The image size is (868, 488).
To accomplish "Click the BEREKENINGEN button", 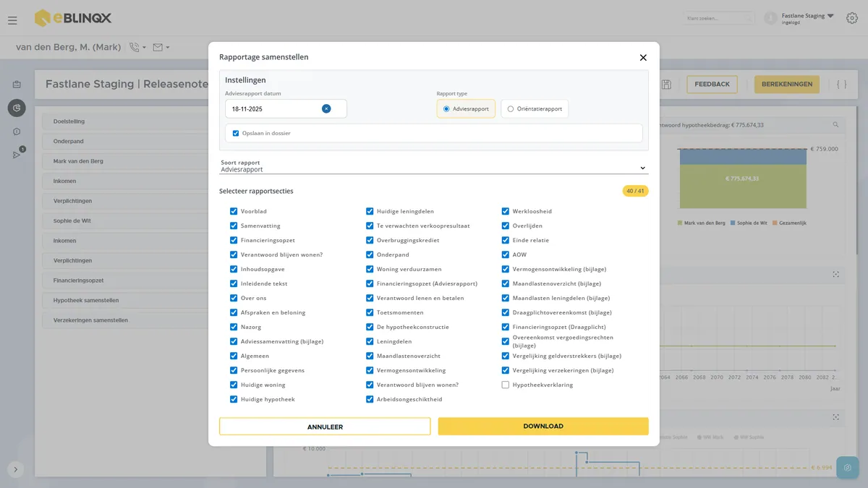I will (x=787, y=85).
